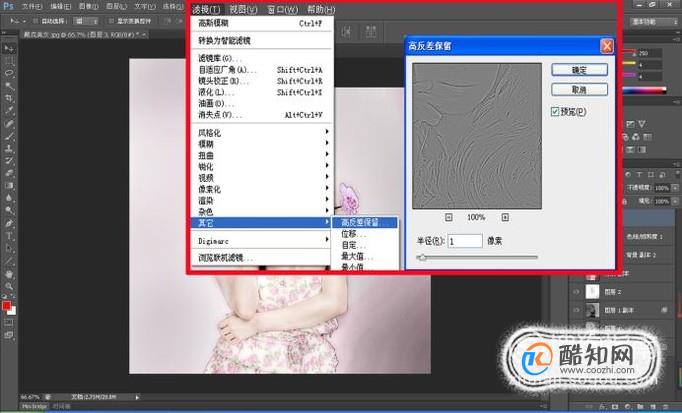
Task: Select the Hand tool
Action: (x=9, y=274)
